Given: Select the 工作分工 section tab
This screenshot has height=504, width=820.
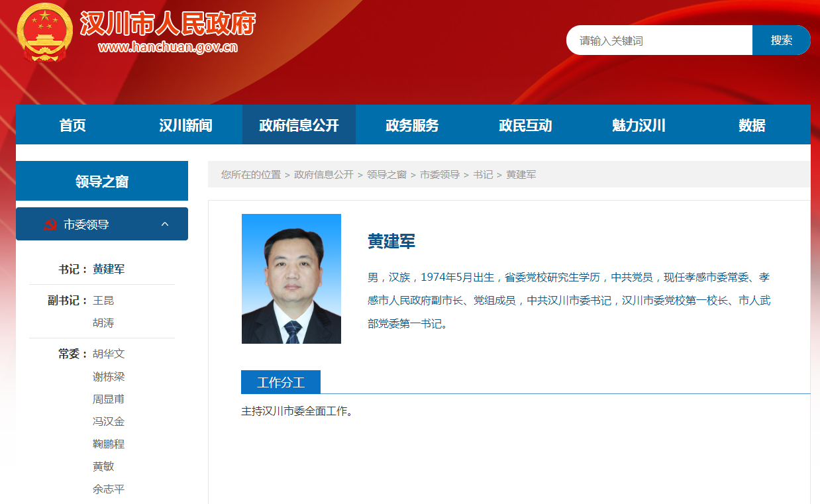Looking at the screenshot, I should [281, 382].
